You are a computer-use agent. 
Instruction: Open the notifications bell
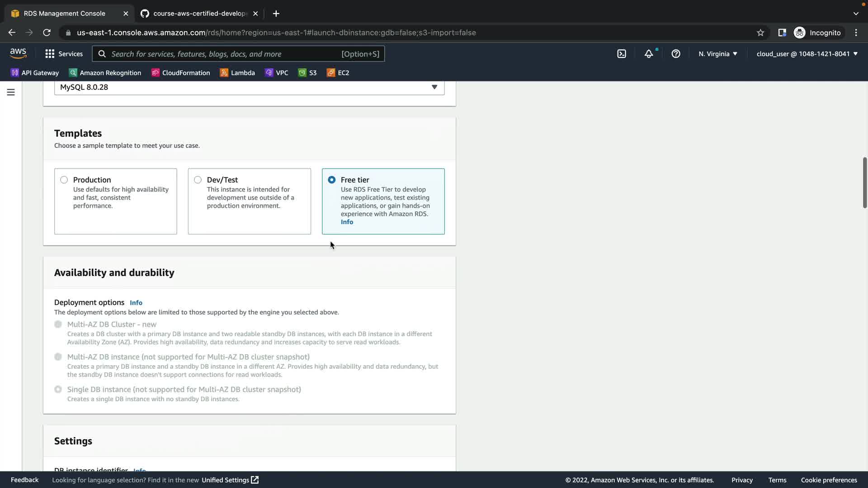click(x=649, y=54)
